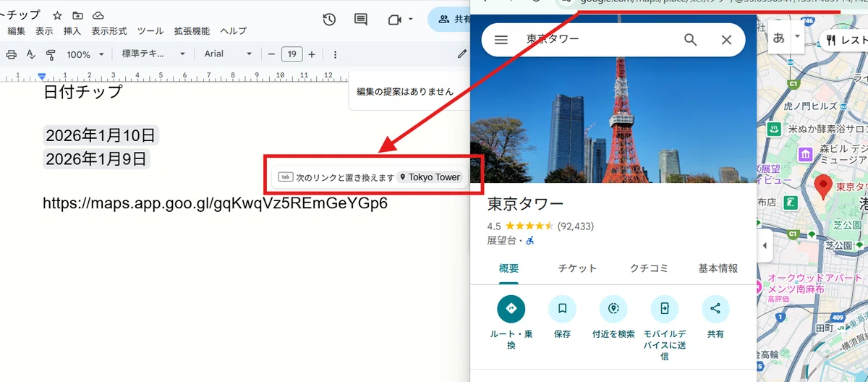Click 編集の提案はありません message
This screenshot has height=382, width=868.
point(405,92)
